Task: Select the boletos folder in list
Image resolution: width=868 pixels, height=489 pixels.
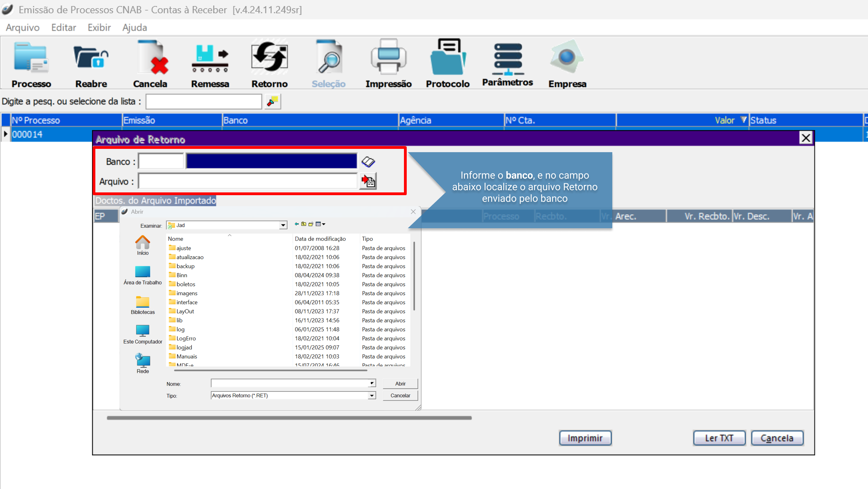Action: point(186,284)
